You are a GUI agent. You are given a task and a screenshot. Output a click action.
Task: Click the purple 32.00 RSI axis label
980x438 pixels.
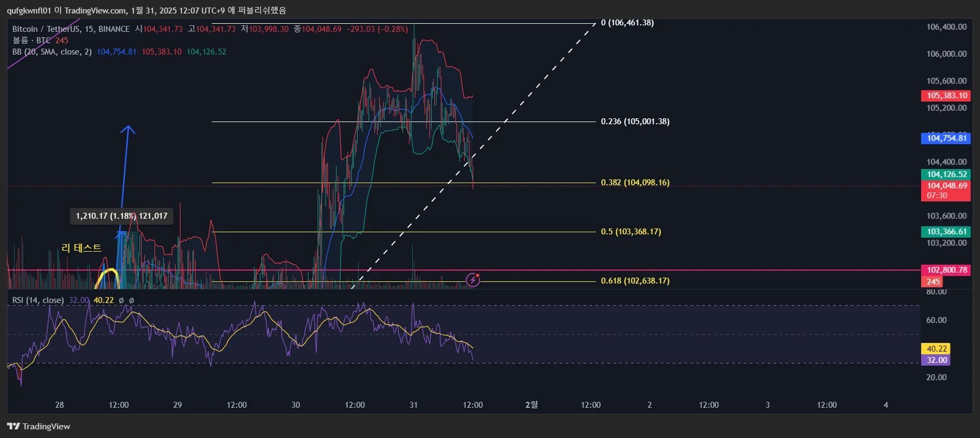[936, 360]
